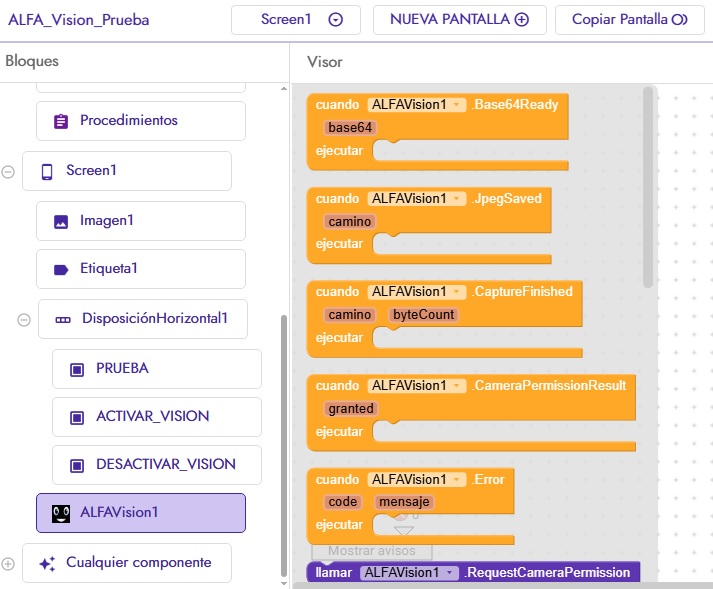Screen dimensions: 713x589
Task: Open ALFAVision1 dropdown in RequestCameraPermission block
Action: coord(449,572)
